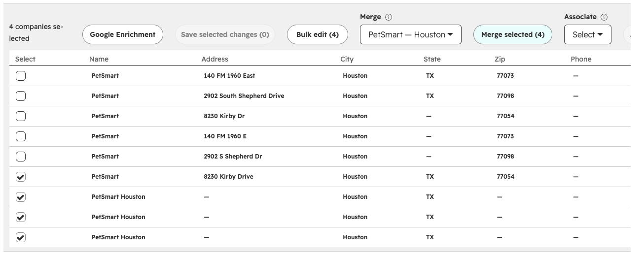Image resolution: width=644 pixels, height=256 pixels.
Task: Open the PetSmart — Houston merge dropdown
Action: tap(411, 34)
